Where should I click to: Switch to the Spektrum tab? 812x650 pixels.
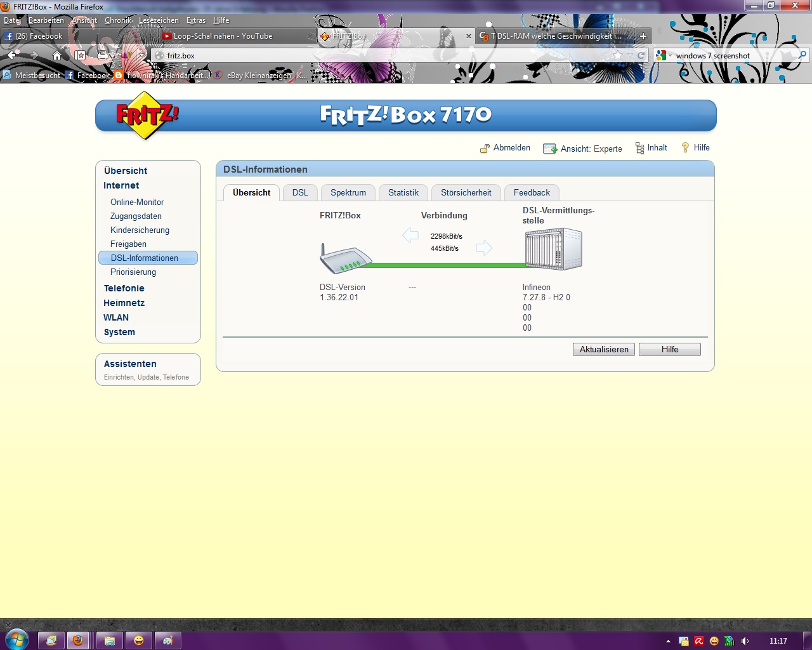tap(348, 192)
